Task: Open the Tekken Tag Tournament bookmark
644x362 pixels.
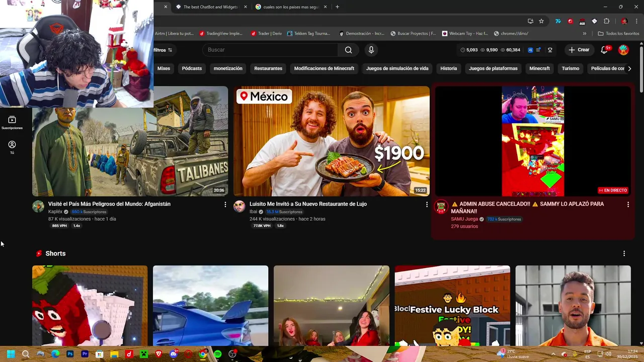Action: click(309, 33)
